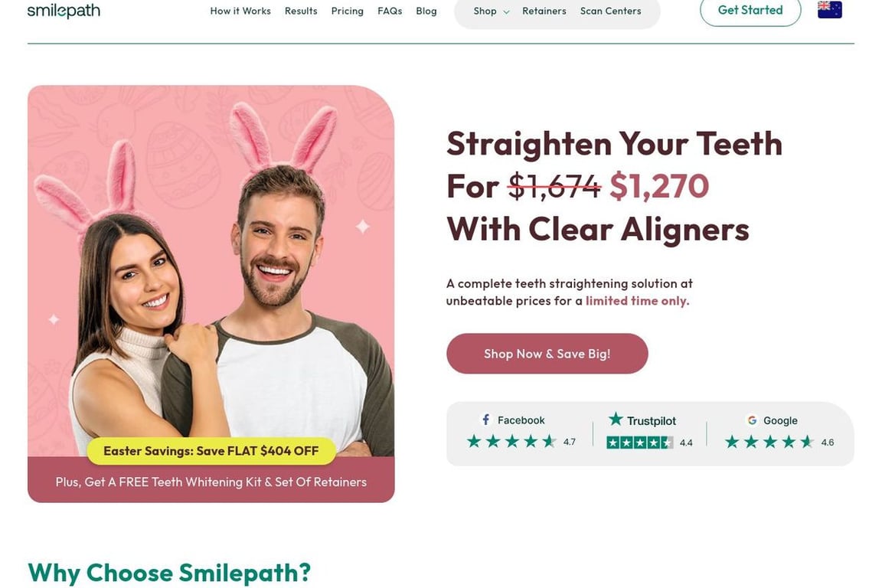
Task: Open Scan Centers in navigation
Action: coord(610,11)
